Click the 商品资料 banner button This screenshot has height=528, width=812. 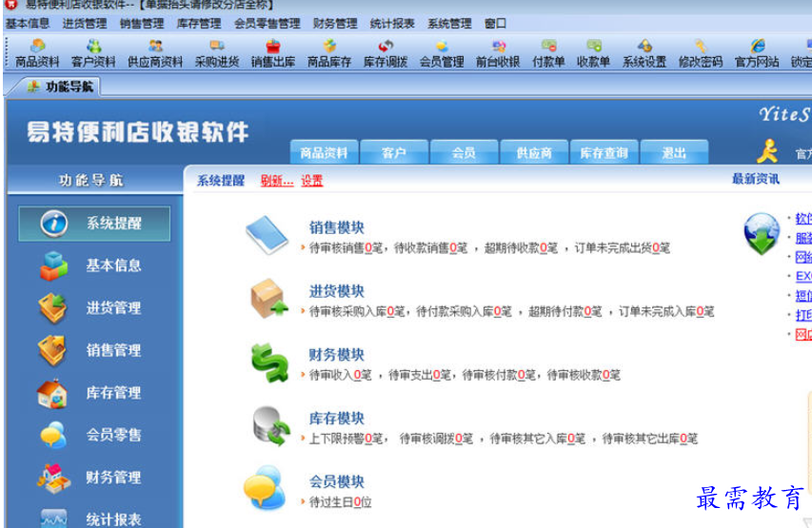(x=324, y=152)
